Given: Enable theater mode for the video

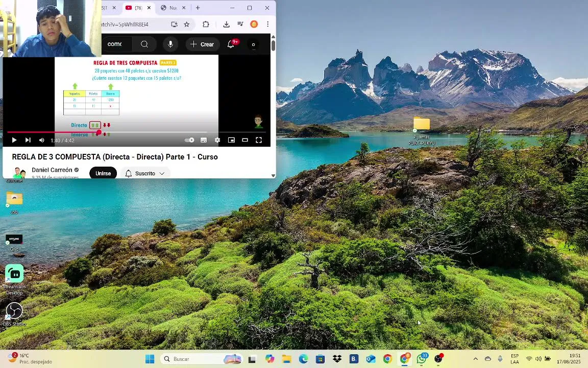Looking at the screenshot, I should coord(245,140).
